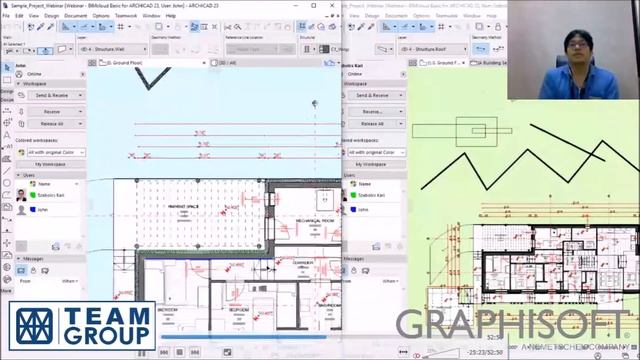Open the Design menu in left window

tap(51, 16)
